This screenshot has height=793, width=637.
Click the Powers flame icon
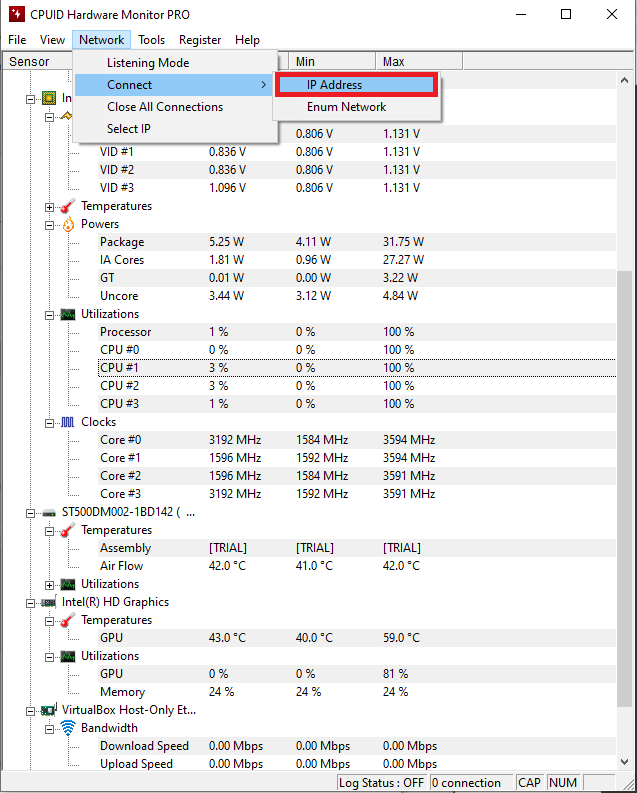coord(68,224)
